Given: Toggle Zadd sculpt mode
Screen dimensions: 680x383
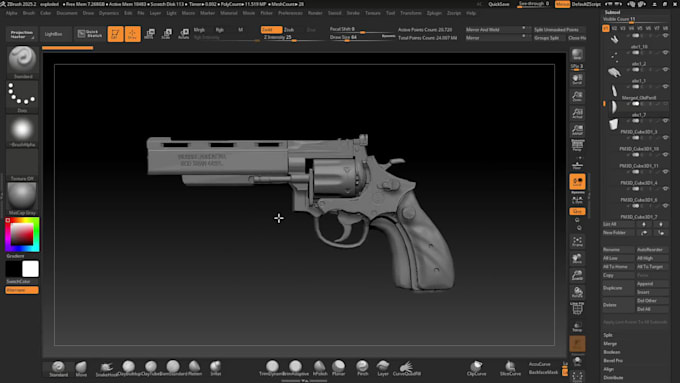Looking at the screenshot, I should [271, 29].
